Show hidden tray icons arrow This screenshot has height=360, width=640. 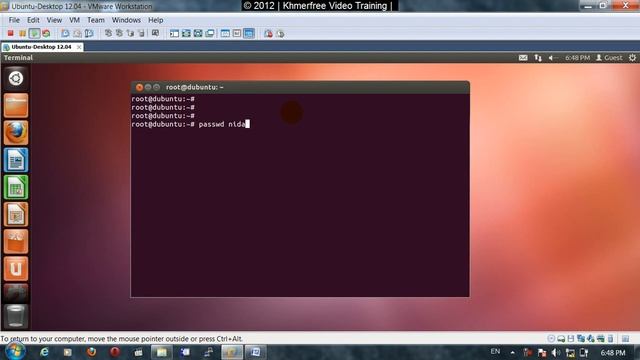coord(513,352)
